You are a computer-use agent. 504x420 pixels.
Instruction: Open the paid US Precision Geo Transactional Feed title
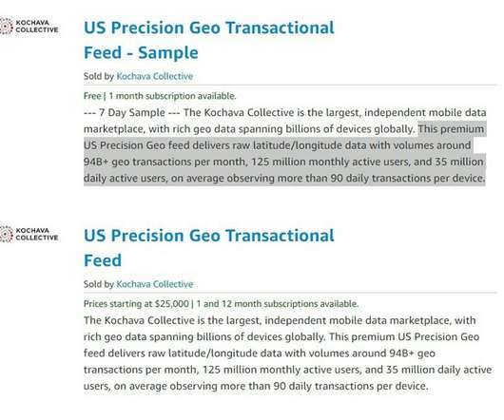(209, 248)
